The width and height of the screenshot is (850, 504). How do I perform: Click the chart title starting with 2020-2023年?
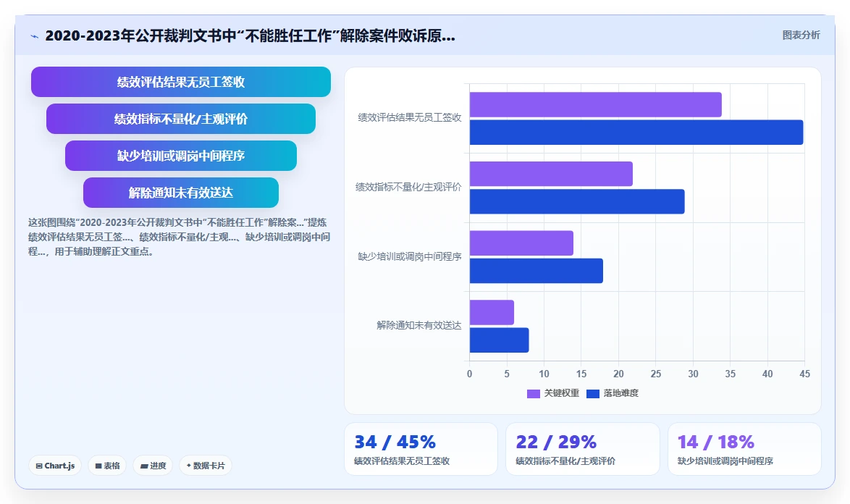(x=250, y=35)
